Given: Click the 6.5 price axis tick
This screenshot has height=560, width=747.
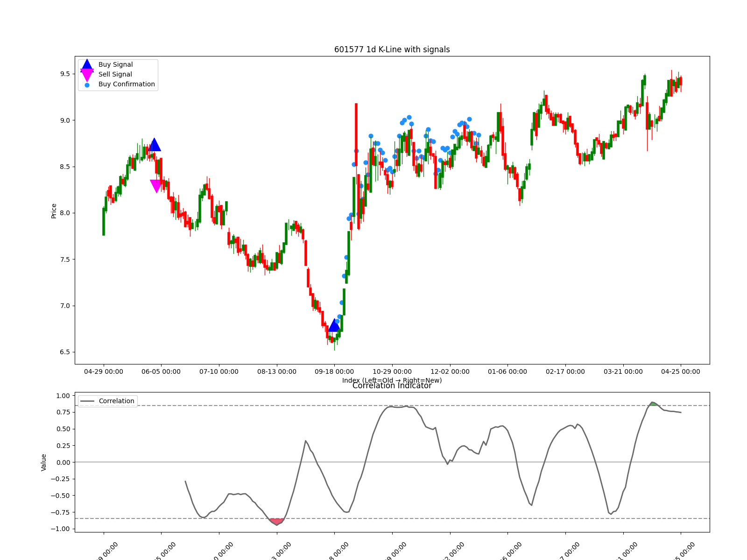Looking at the screenshot, I should click(x=65, y=352).
